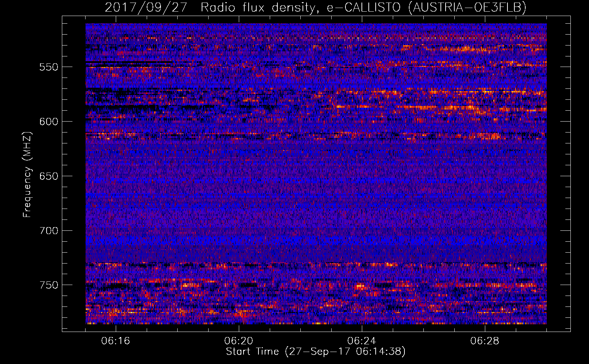Click the 650 frequency tick label
589x364 pixels.
(x=49, y=176)
